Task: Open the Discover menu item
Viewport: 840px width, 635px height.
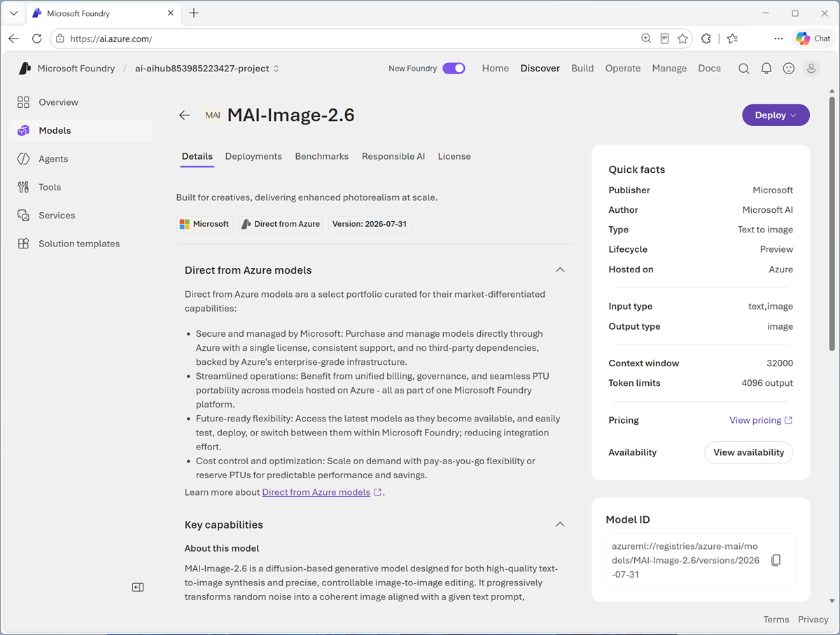Action: pos(540,69)
